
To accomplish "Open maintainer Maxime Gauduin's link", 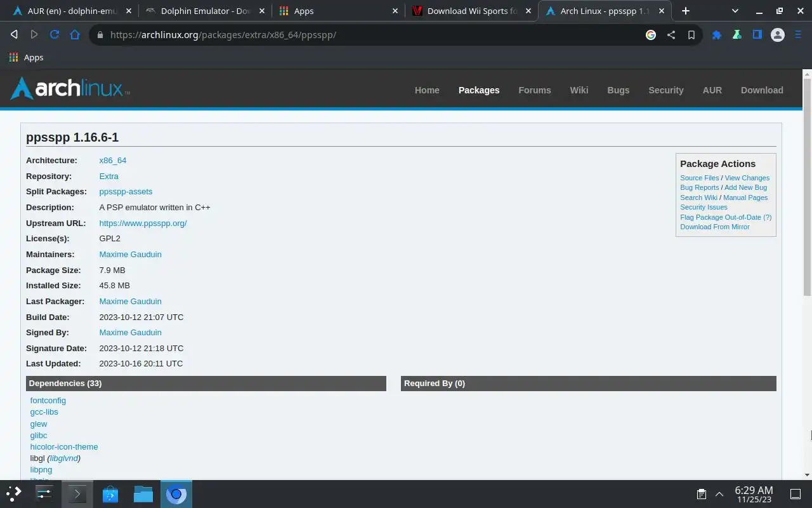I will 130,254.
